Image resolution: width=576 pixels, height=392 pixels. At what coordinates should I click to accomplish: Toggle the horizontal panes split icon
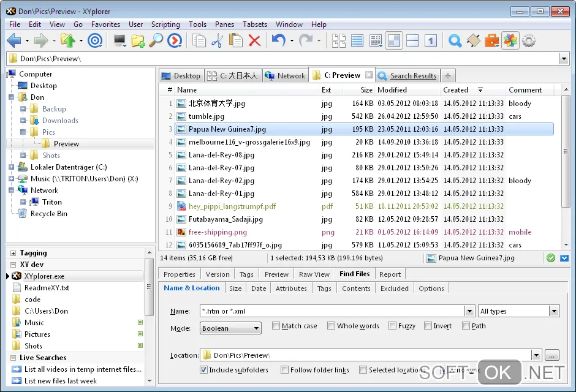point(412,40)
